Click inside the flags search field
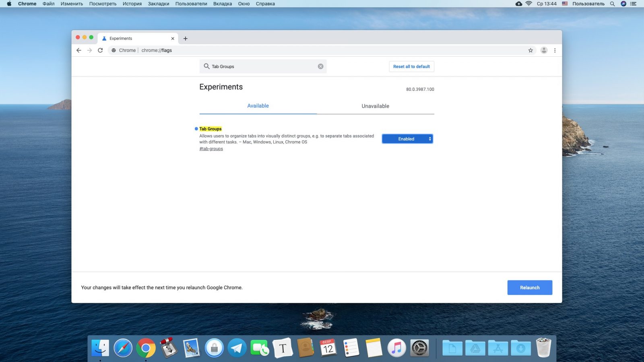The image size is (644, 362). pyautogui.click(x=262, y=66)
